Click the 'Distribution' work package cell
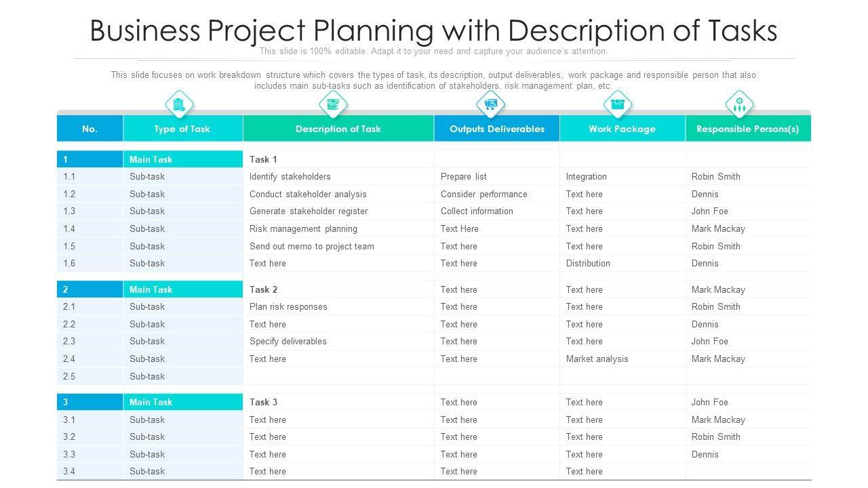 coord(588,264)
